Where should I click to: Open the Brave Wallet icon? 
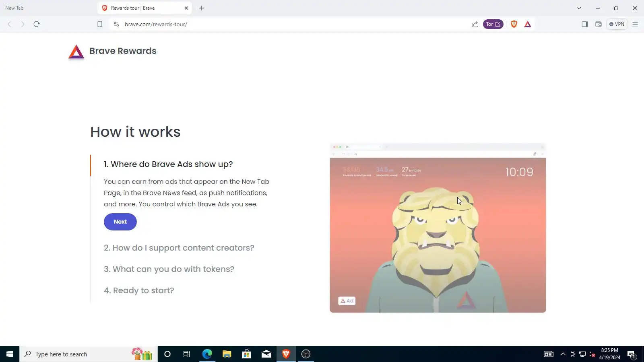pos(599,24)
